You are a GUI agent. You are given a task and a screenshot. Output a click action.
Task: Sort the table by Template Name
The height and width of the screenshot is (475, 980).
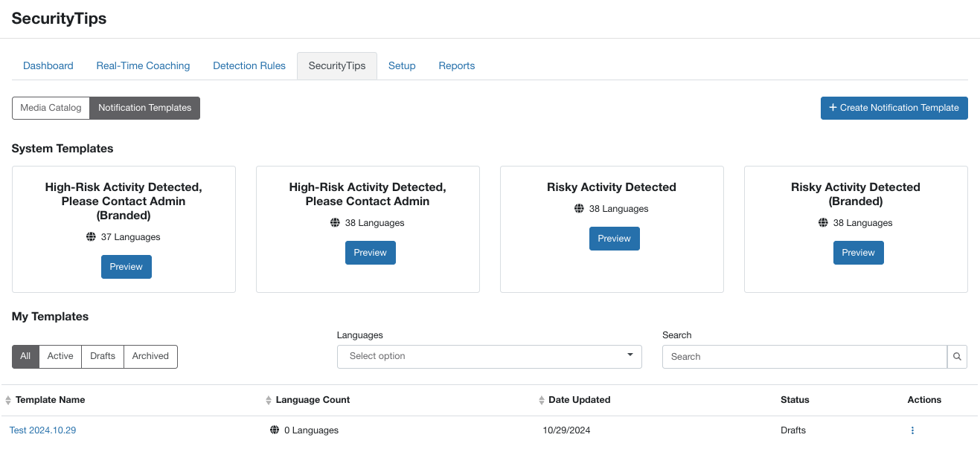pyautogui.click(x=7, y=400)
